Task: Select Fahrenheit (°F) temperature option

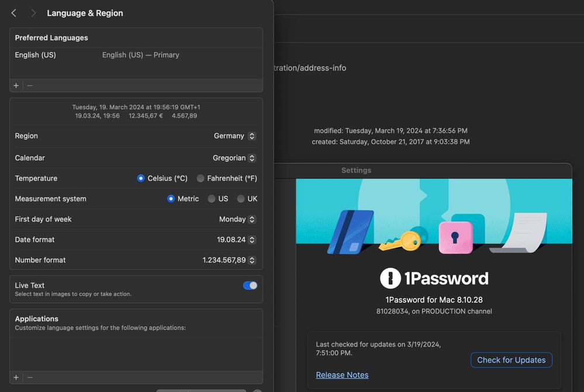Action: 201,178
